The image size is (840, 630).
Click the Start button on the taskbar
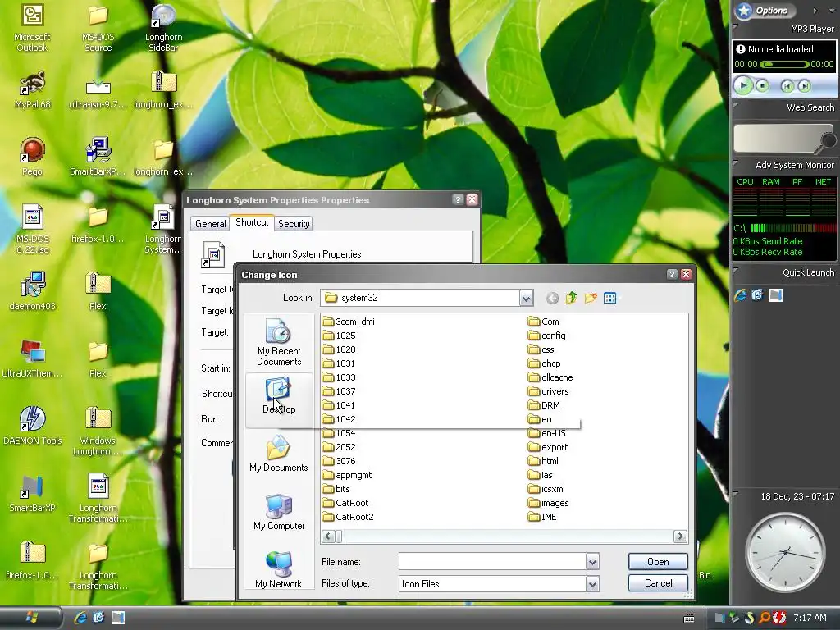(31, 618)
